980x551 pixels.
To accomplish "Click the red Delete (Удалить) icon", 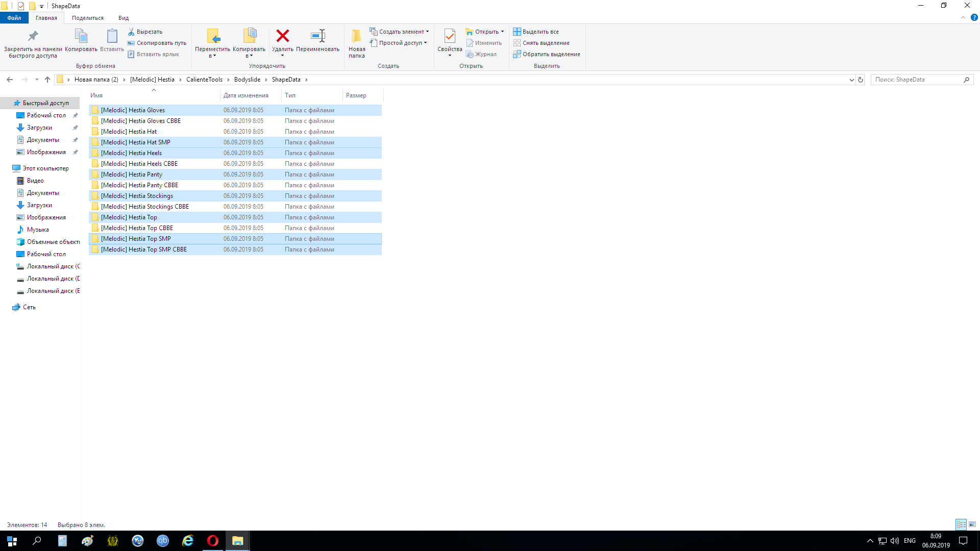I will pos(282,36).
